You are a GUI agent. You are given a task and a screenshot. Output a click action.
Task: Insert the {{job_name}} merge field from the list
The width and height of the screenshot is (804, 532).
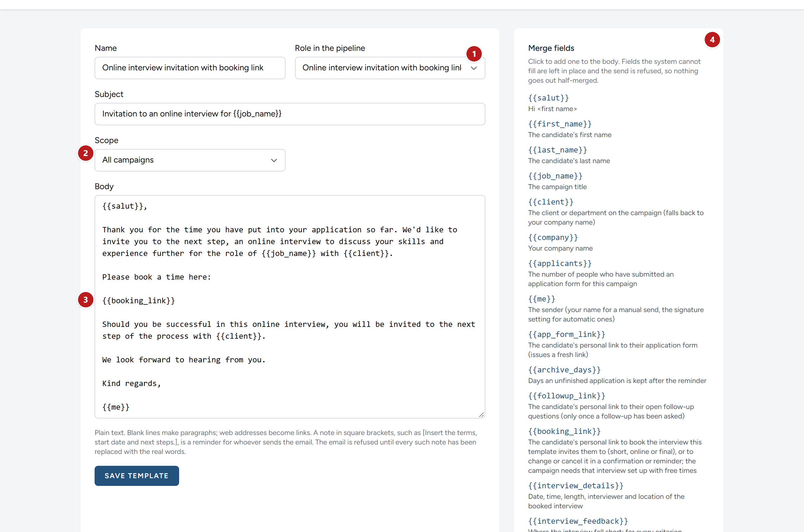tap(555, 176)
